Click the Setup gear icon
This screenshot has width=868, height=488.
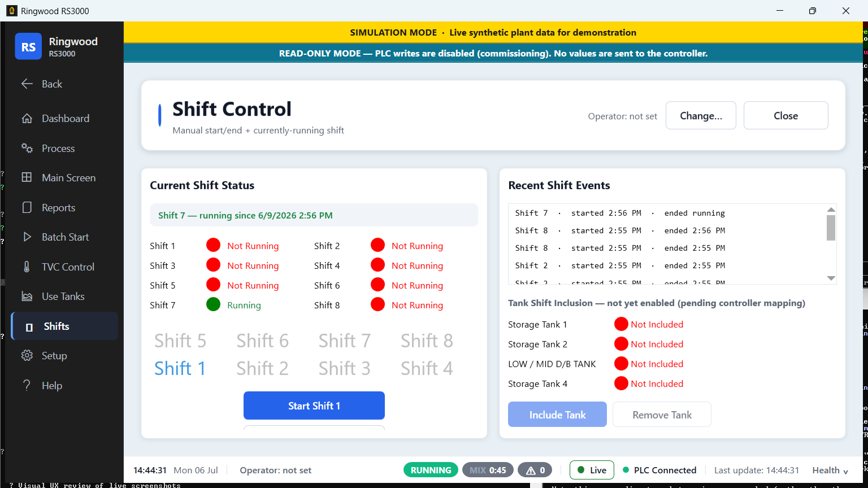point(27,356)
